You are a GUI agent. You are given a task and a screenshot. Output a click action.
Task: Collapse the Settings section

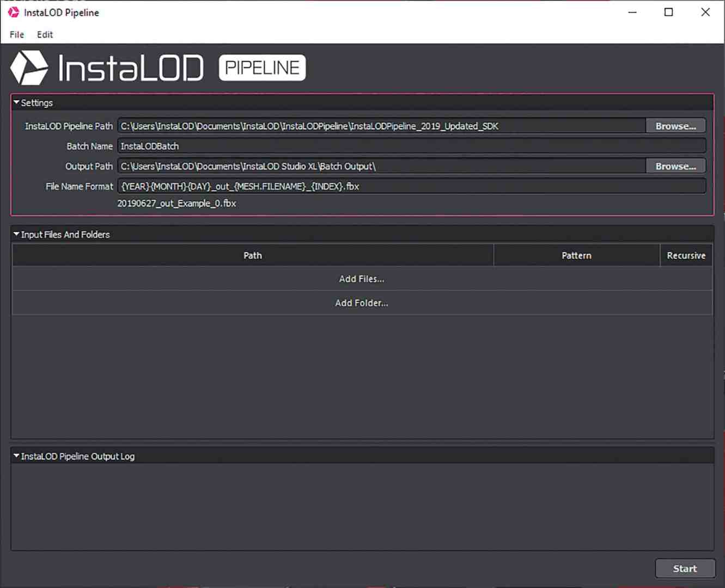(x=16, y=102)
